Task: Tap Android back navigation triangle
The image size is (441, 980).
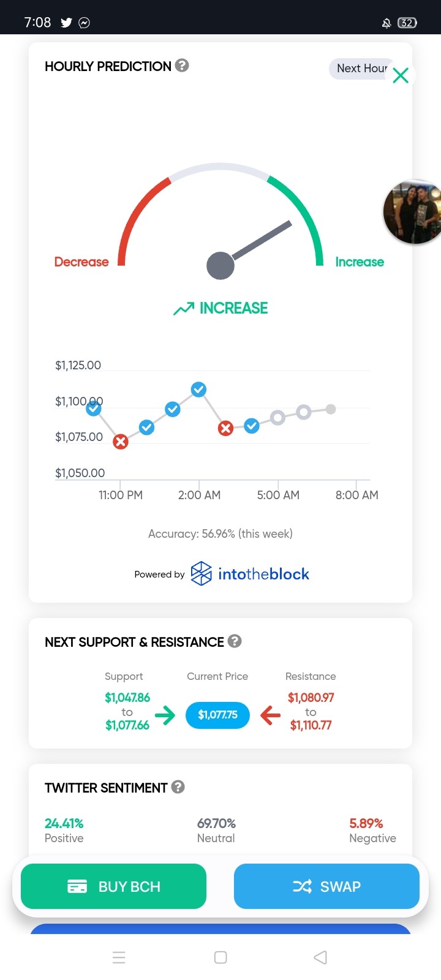Action: (320, 957)
